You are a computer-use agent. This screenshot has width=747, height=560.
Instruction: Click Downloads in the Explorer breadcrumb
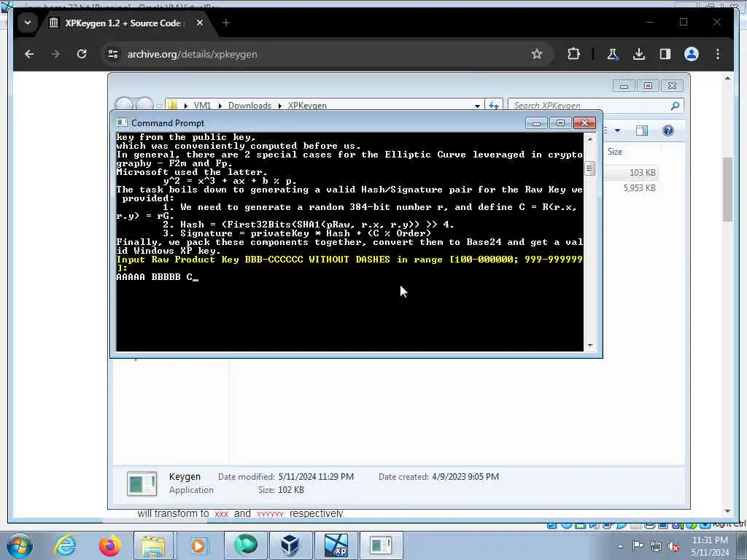[249, 105]
